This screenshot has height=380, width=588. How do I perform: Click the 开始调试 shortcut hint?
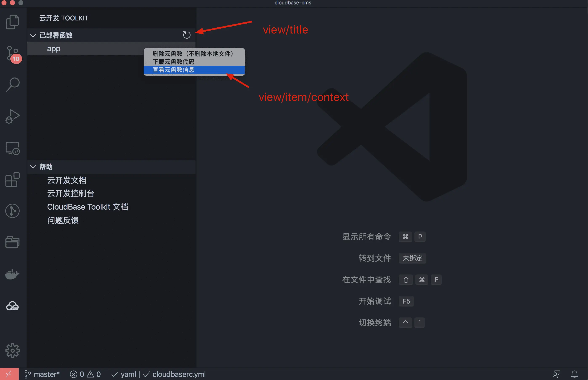click(375, 301)
